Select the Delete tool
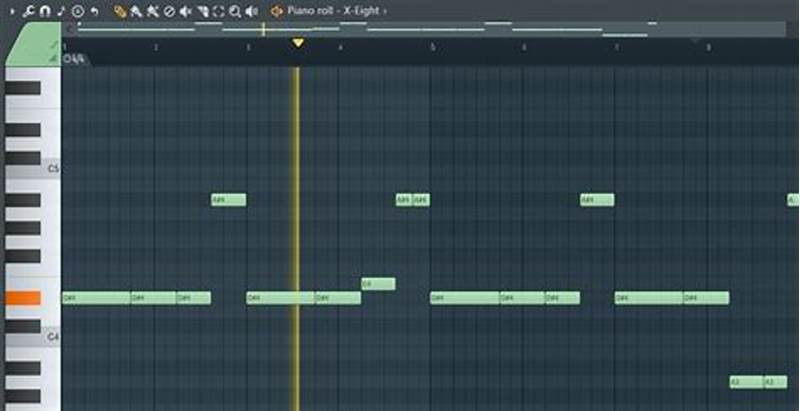This screenshot has height=411, width=800. [169, 11]
